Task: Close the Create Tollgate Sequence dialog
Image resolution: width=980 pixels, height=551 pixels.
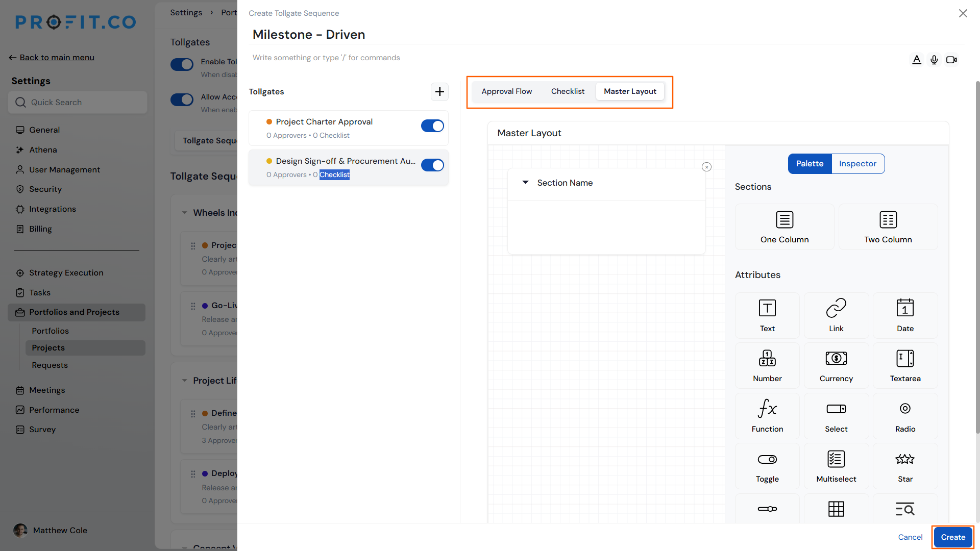Action: [963, 13]
